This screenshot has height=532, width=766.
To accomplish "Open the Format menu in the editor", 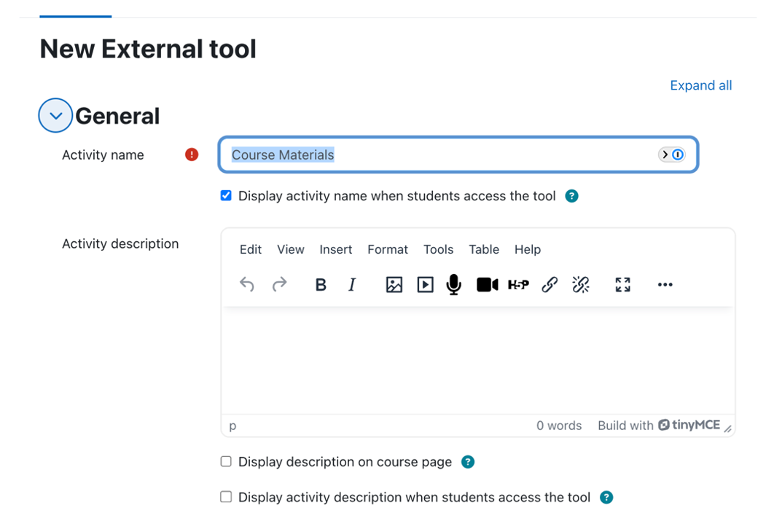I will [x=387, y=249].
